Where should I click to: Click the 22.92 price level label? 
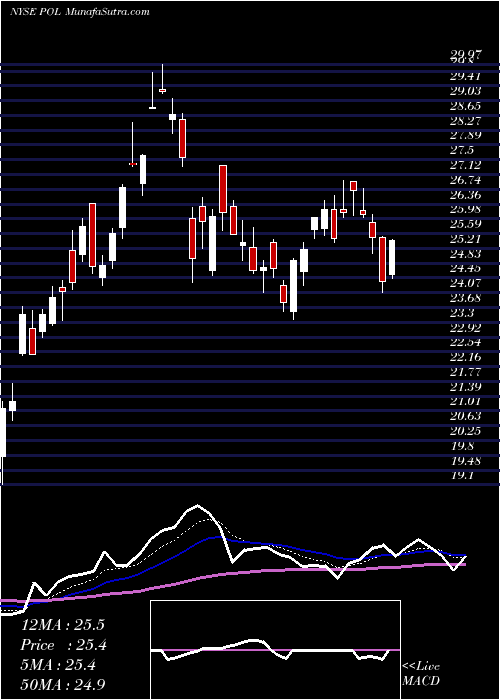point(465,327)
